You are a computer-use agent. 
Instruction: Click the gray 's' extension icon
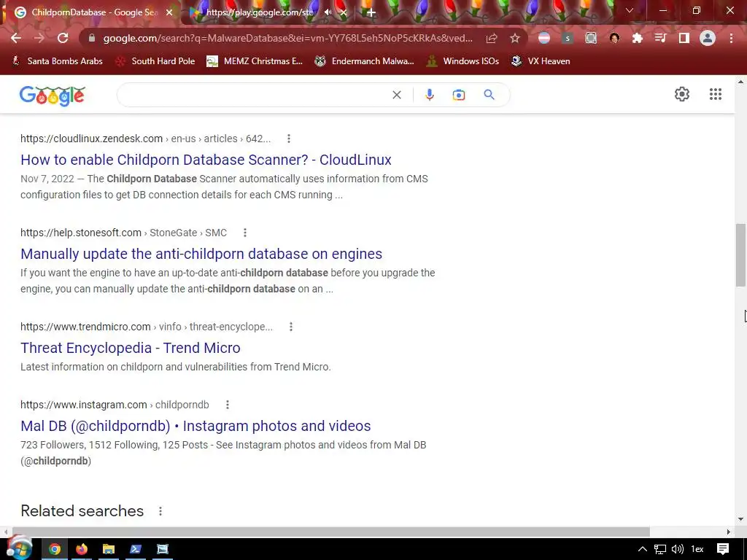(568, 38)
